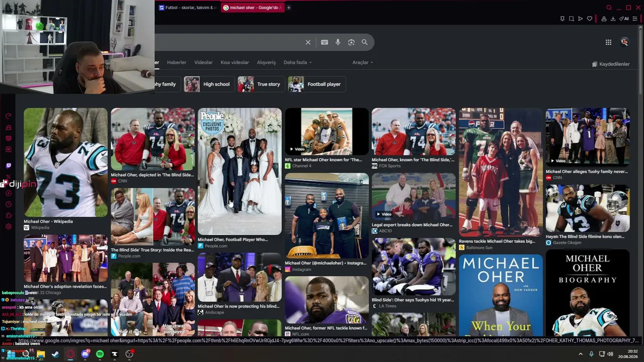Switch to the Haberler tab

[x=177, y=62]
